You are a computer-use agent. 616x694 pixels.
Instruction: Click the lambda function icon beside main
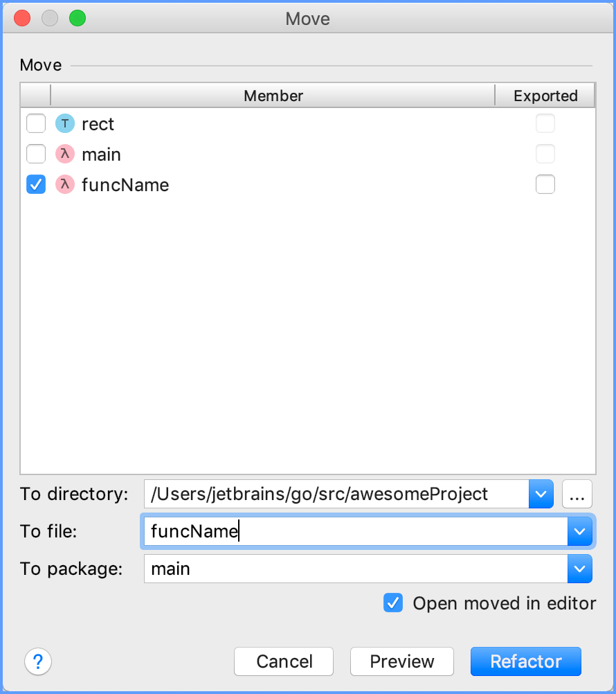[x=64, y=154]
